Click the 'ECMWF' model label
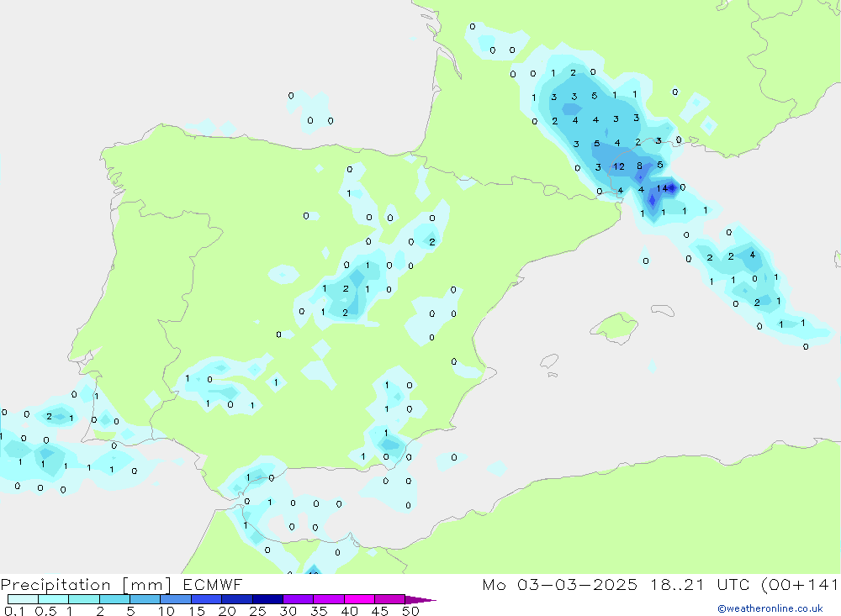The width and height of the screenshot is (841, 616). click(213, 584)
